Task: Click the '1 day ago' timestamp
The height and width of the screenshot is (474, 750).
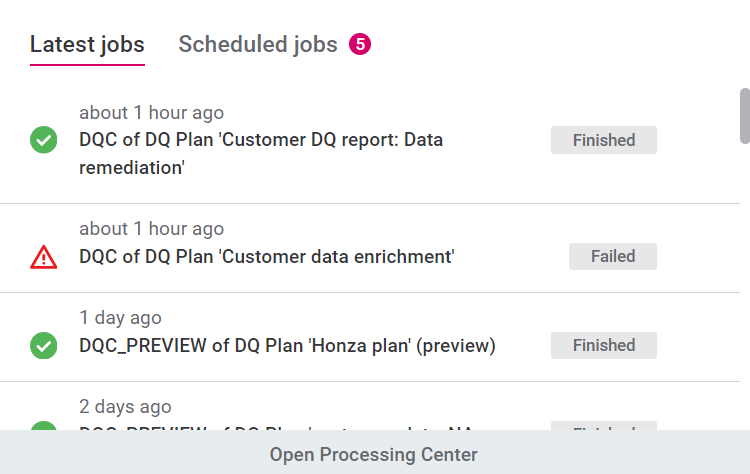Action: click(x=120, y=318)
